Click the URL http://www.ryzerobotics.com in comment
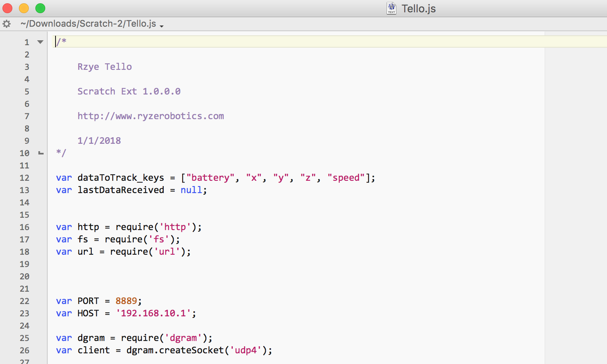 click(x=151, y=116)
